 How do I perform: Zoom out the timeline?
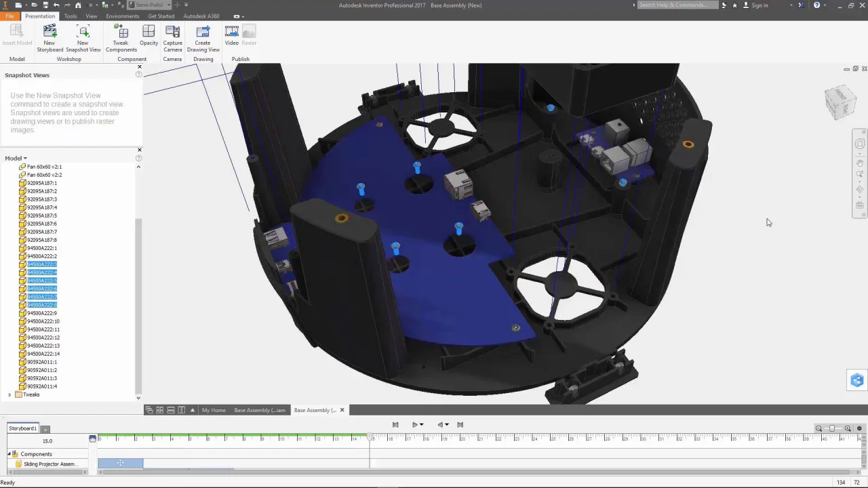click(x=818, y=428)
